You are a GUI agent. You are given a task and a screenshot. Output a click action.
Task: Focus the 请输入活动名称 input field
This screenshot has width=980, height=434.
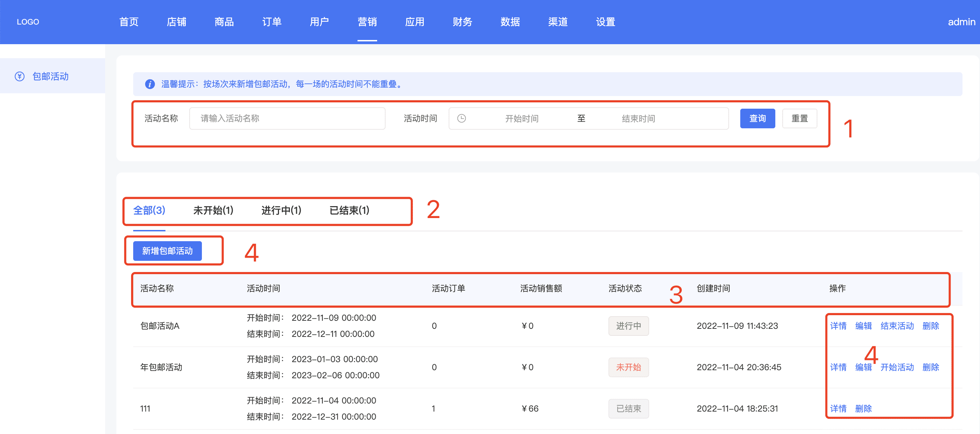287,119
